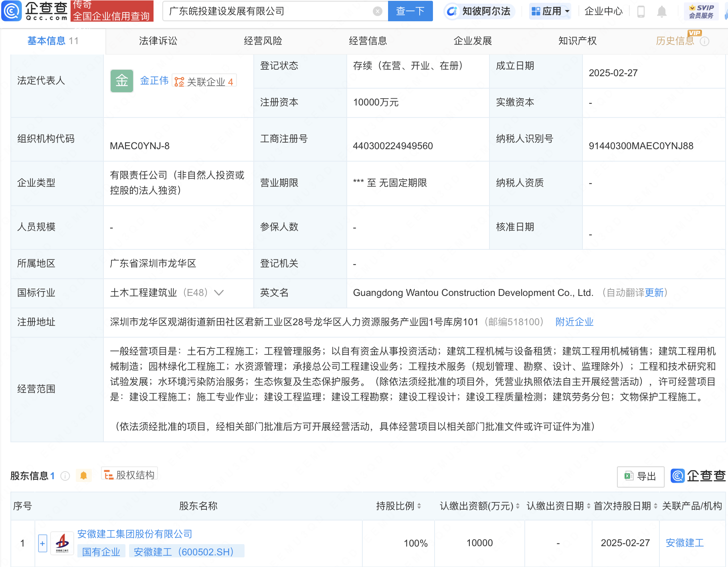Open the 知彼阿尔法 assistant
Image resolution: width=728 pixels, height=567 pixels.
pos(479,11)
